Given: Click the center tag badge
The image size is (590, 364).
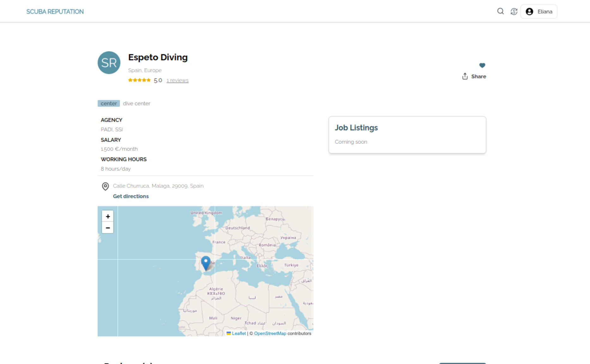Looking at the screenshot, I should 109,104.
